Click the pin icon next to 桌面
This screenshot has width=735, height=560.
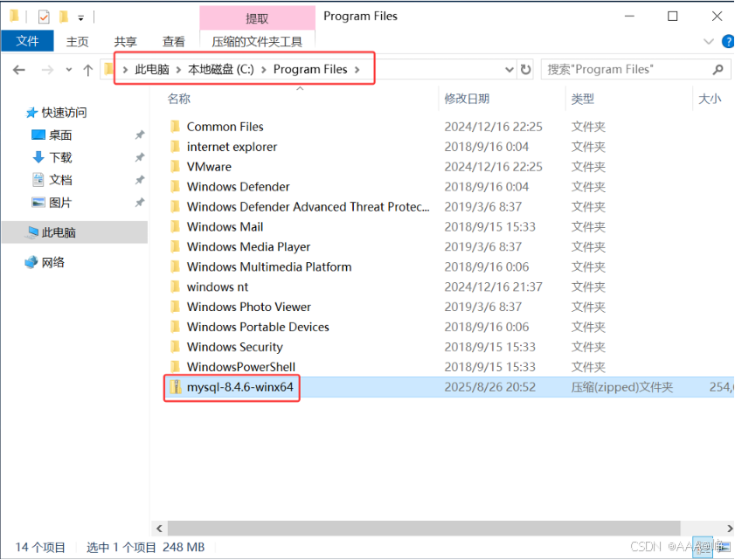coord(140,135)
